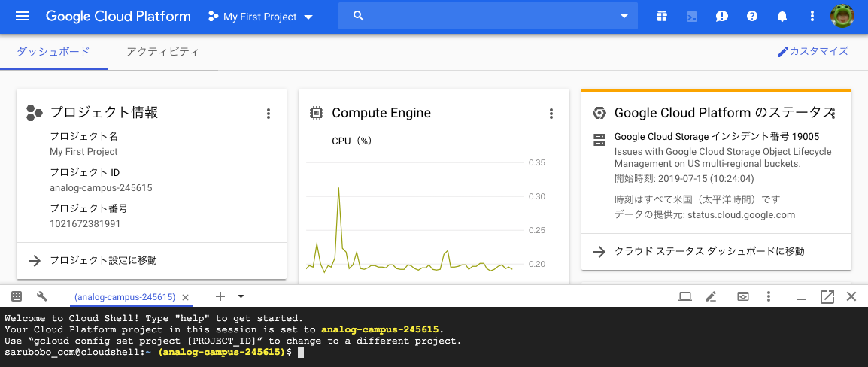The height and width of the screenshot is (367, 868).
Task: Open Cloud Shell web preview
Action: click(743, 297)
